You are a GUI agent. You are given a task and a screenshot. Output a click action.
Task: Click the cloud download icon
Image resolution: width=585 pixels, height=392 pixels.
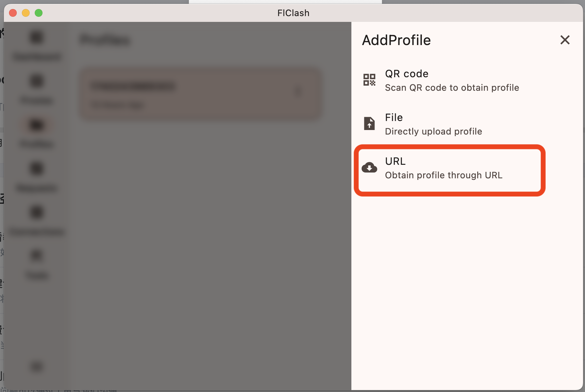pyautogui.click(x=369, y=168)
